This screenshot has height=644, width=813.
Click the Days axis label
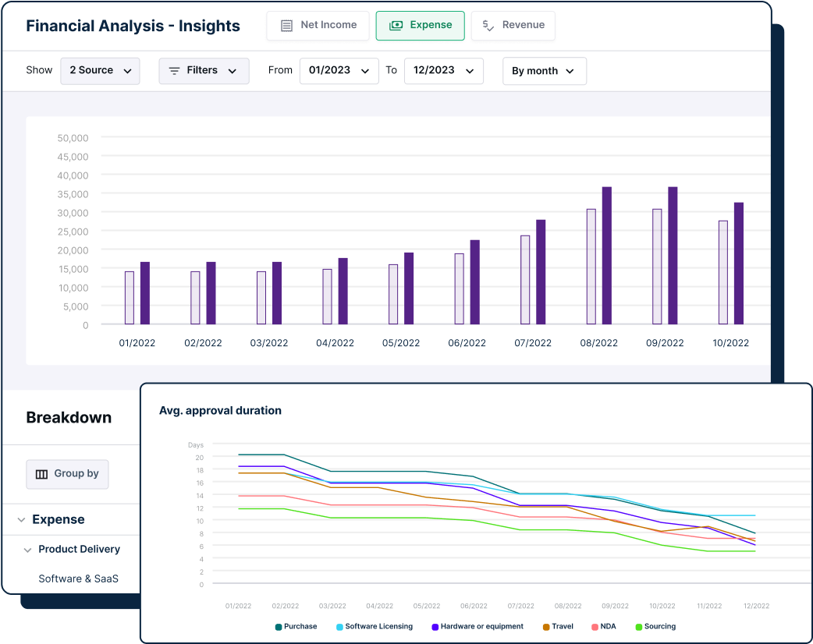196,445
